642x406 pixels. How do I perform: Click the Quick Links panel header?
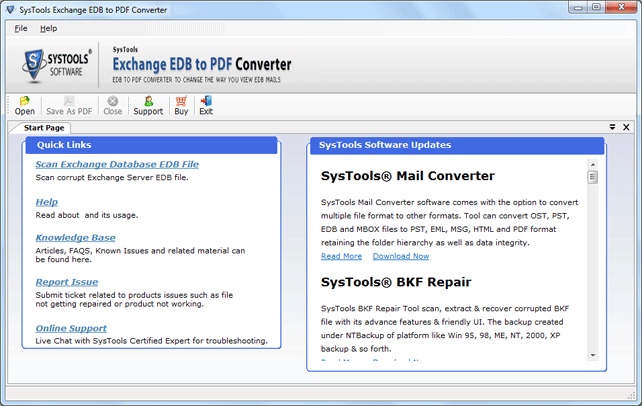151,145
